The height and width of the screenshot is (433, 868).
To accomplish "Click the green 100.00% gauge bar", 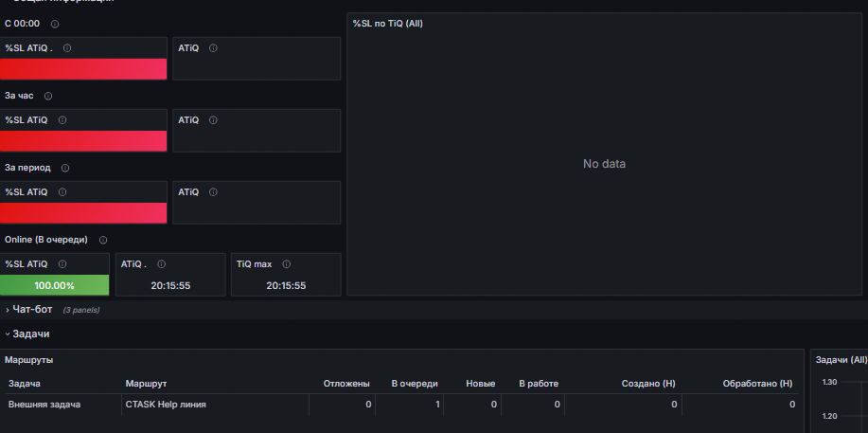I will pyautogui.click(x=54, y=285).
